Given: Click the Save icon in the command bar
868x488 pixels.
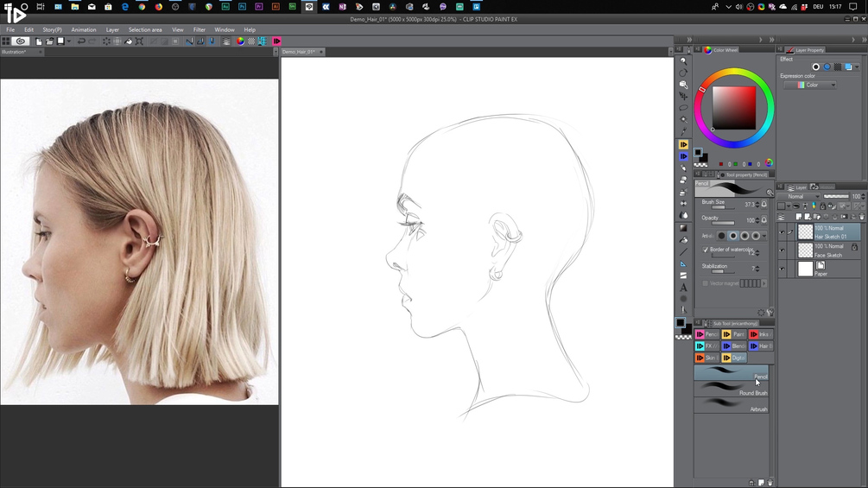Looking at the screenshot, I should 61,41.
